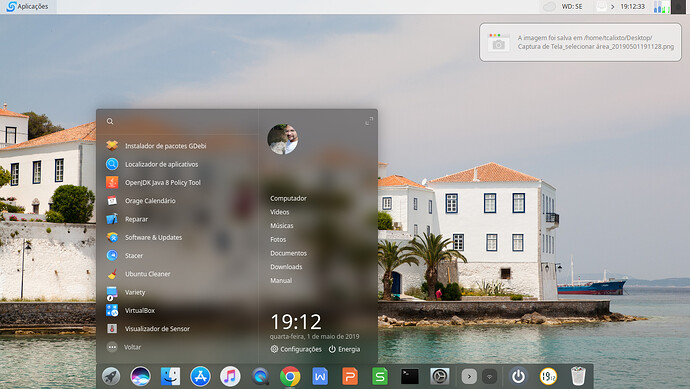
Task: Open the WPS Writer dock icon
Action: pos(320,377)
